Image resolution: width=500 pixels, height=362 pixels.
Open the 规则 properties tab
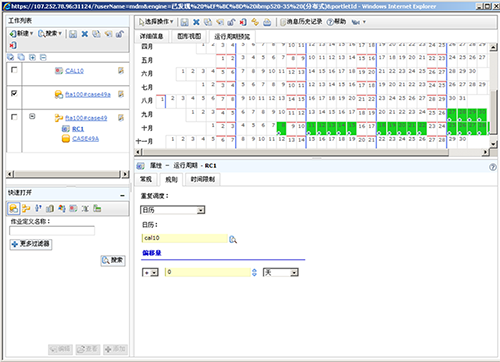(171, 180)
